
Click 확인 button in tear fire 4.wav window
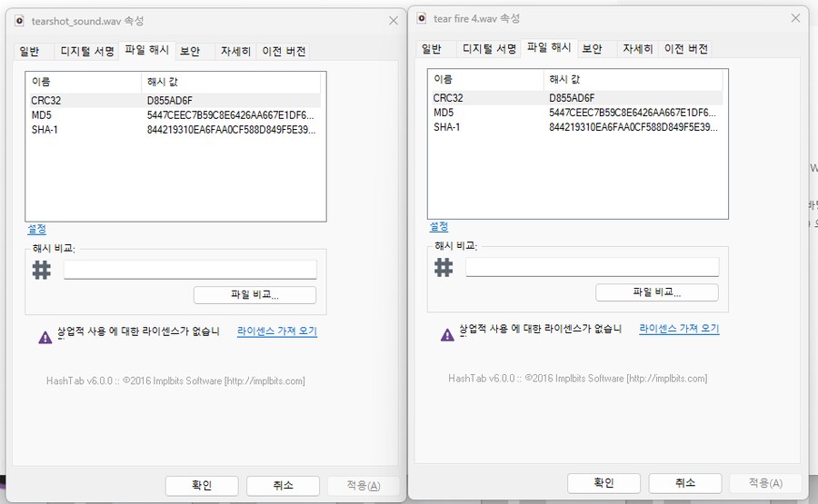point(604,483)
